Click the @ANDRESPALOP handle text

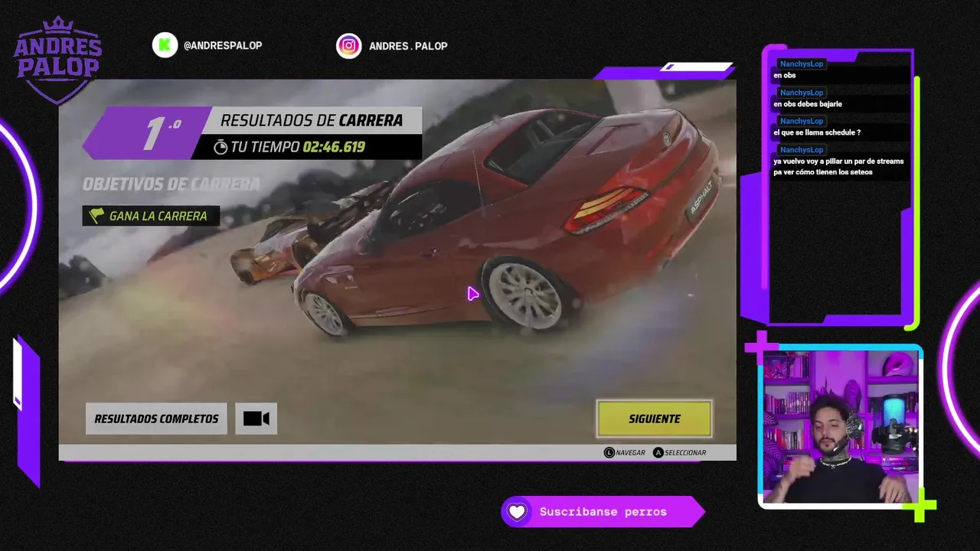tap(223, 46)
